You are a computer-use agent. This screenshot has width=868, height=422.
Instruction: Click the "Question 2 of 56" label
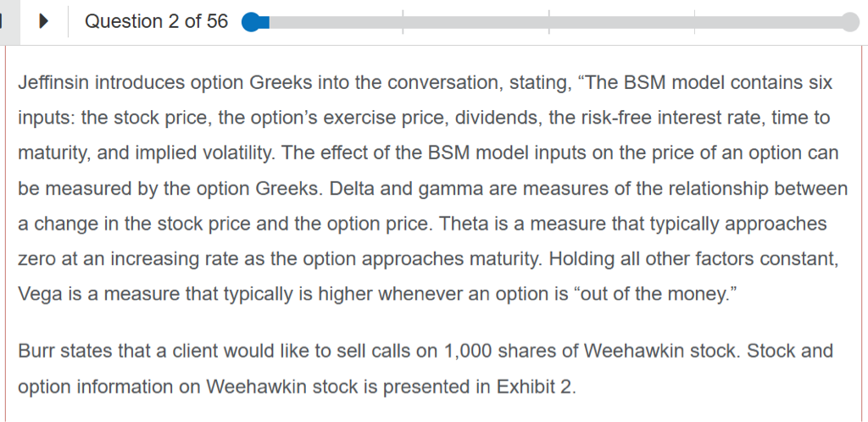157,22
